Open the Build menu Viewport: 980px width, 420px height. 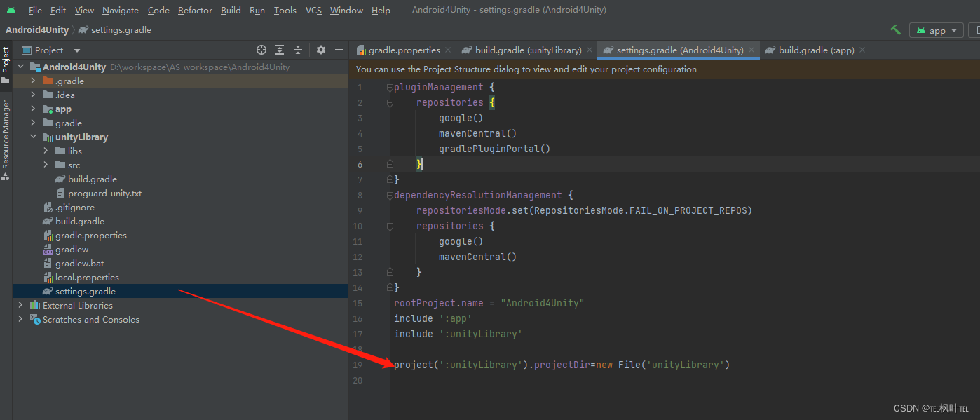(231, 10)
